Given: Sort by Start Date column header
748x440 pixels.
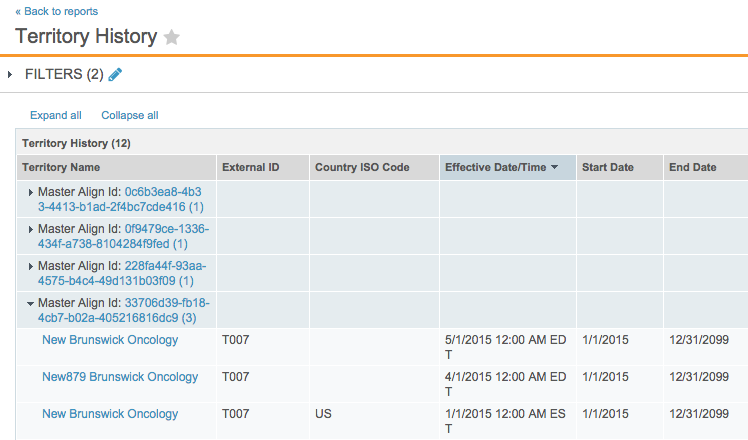Looking at the screenshot, I should tap(608, 167).
